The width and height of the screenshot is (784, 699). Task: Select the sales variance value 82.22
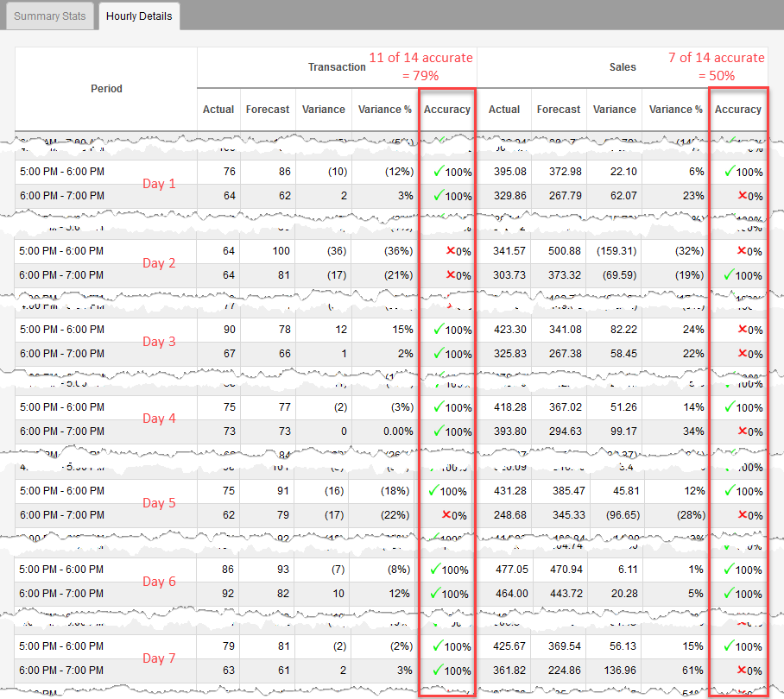623,330
